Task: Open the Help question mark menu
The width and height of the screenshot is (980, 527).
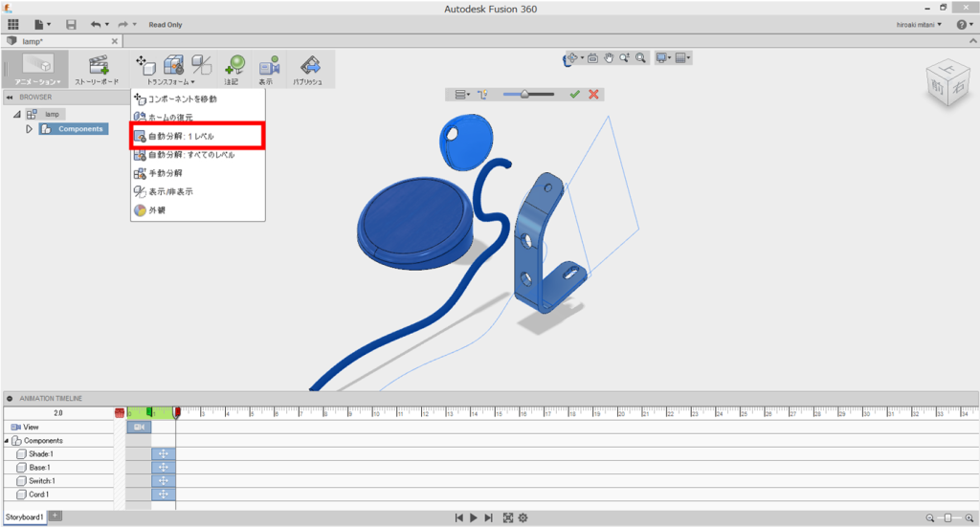Action: tap(965, 24)
